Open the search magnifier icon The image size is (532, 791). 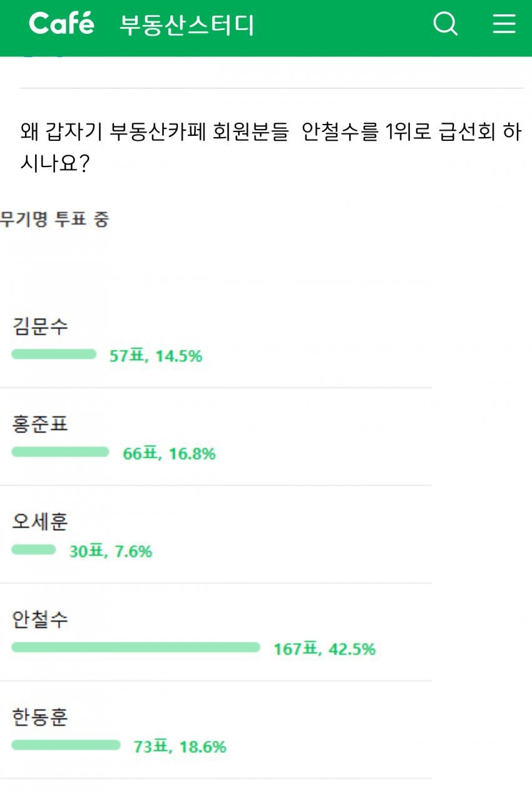446,24
